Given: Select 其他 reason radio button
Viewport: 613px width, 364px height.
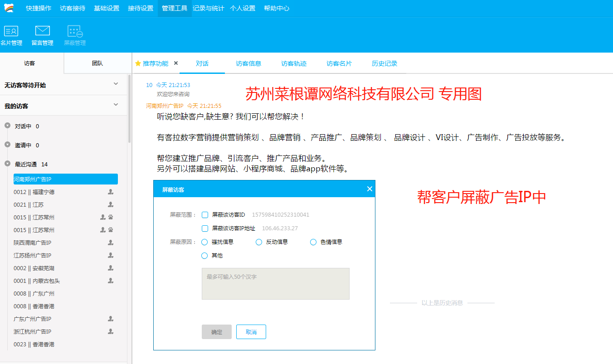Looking at the screenshot, I should click(204, 256).
